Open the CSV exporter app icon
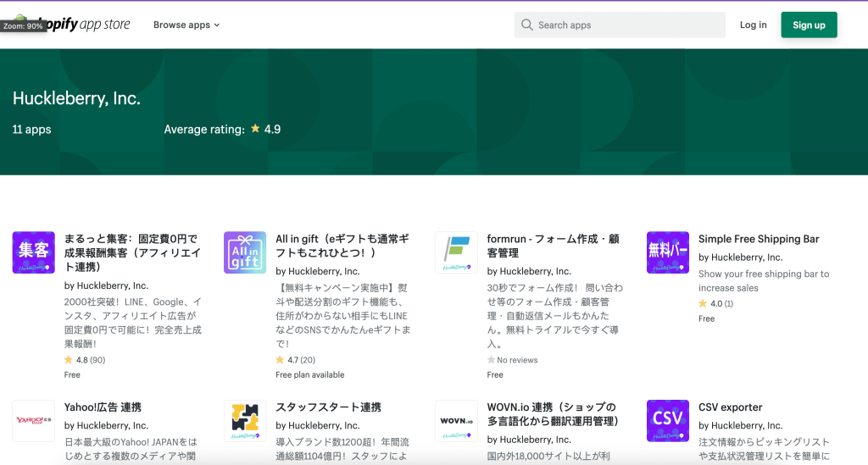The image size is (868, 465). pyautogui.click(x=668, y=421)
